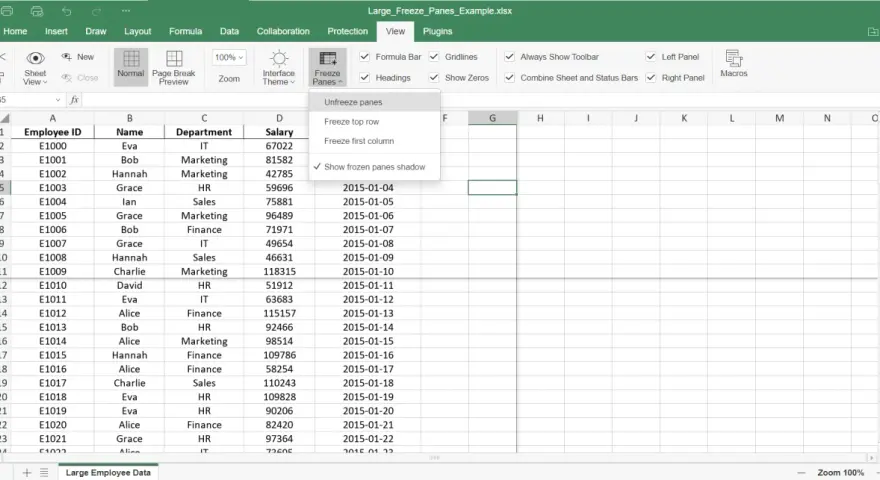Toggle the Show Zeros checkbox

[434, 77]
